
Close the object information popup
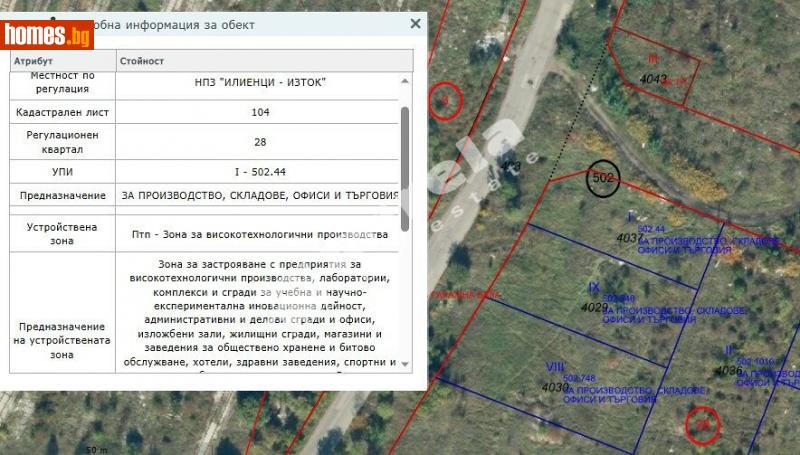(415, 23)
